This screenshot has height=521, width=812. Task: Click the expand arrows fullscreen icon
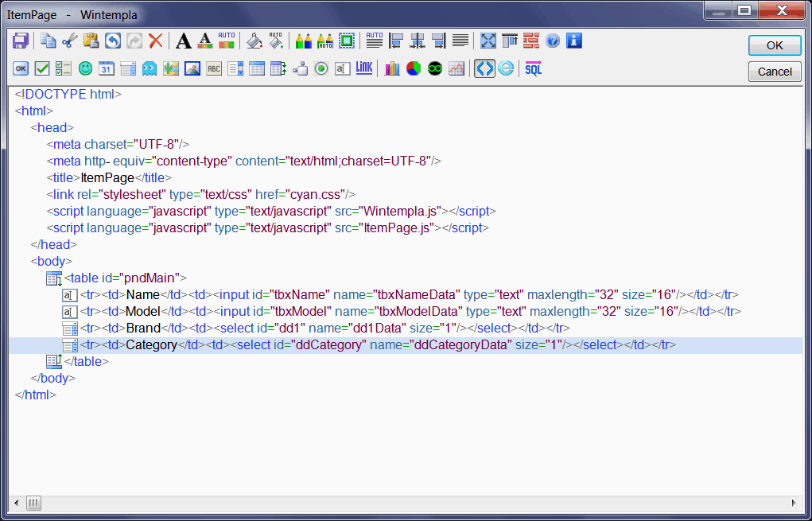click(488, 41)
